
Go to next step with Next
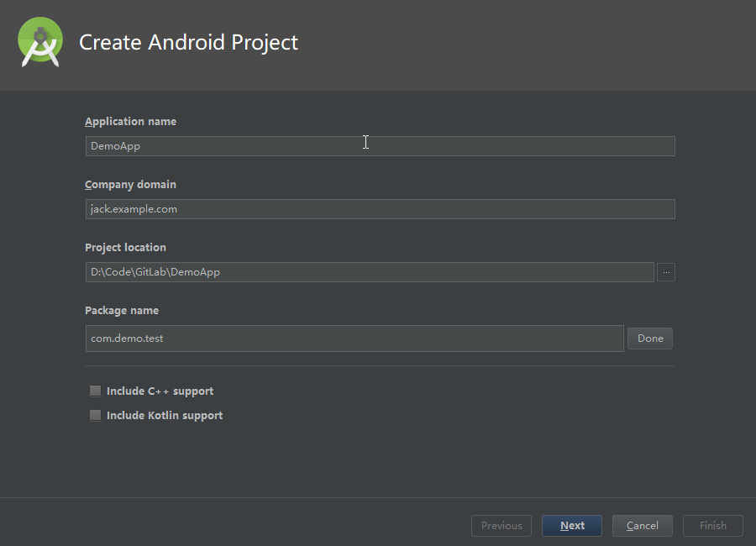coord(572,526)
